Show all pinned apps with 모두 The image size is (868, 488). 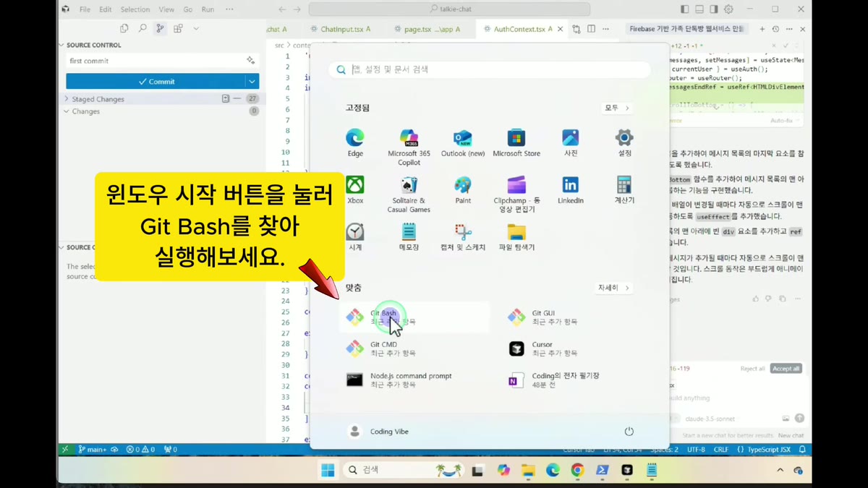(x=617, y=108)
